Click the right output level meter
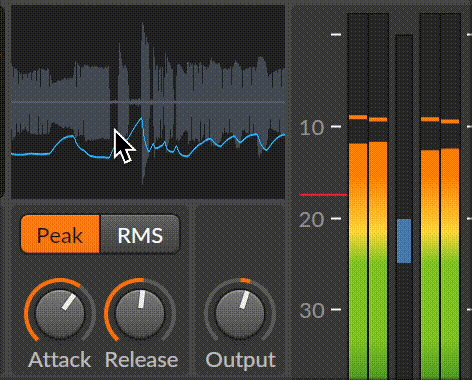This screenshot has width=472, height=380. (450, 196)
